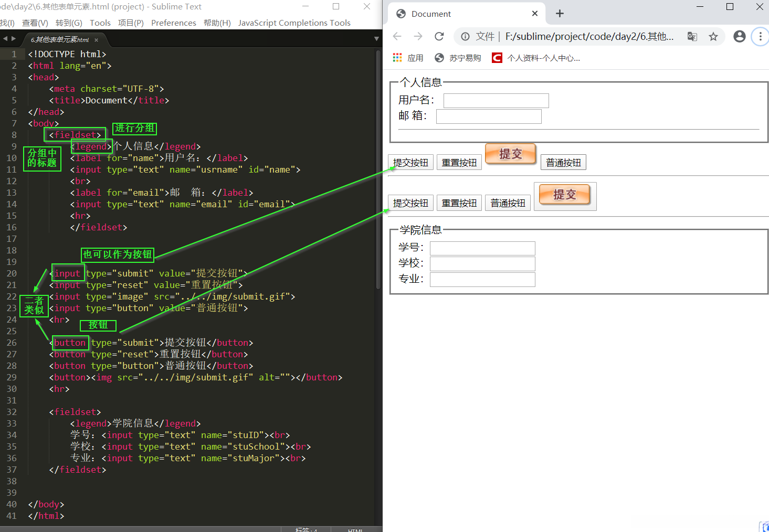Open the 苏宁易购 bookmark
The width and height of the screenshot is (769, 532).
point(458,58)
